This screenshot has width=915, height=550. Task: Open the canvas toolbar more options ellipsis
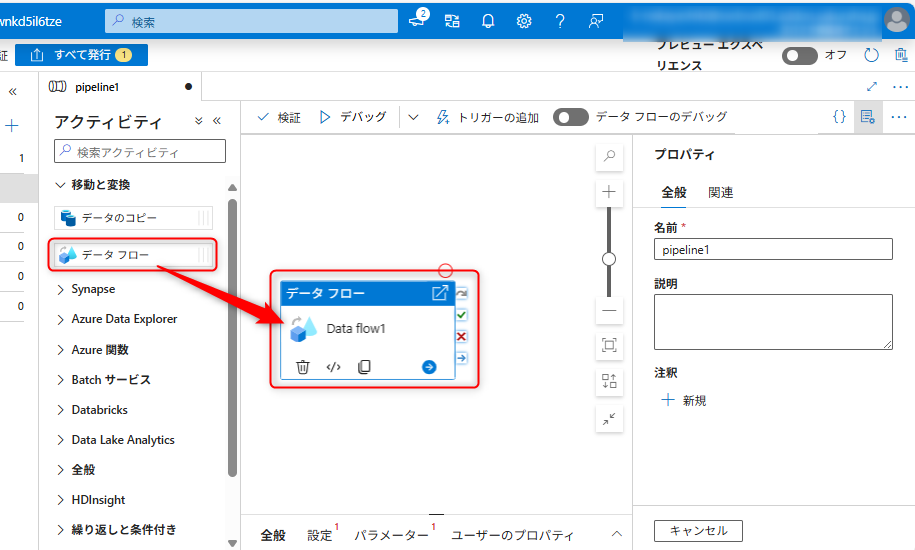(x=899, y=117)
